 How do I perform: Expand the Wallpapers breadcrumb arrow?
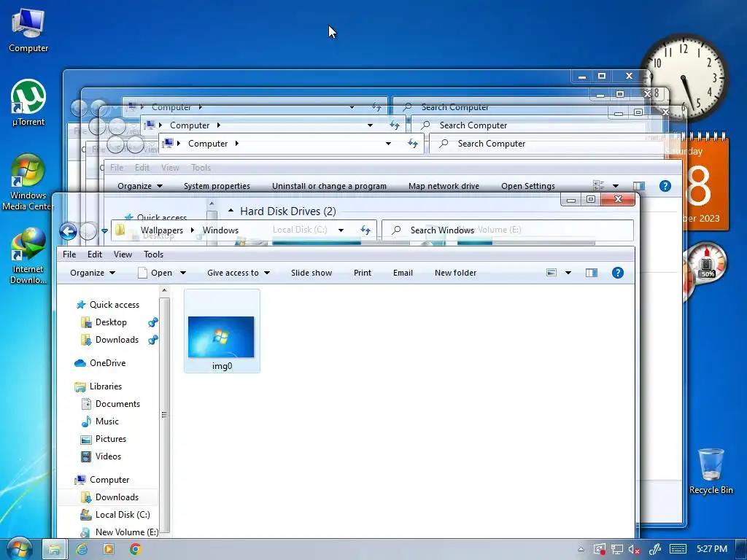pos(193,230)
